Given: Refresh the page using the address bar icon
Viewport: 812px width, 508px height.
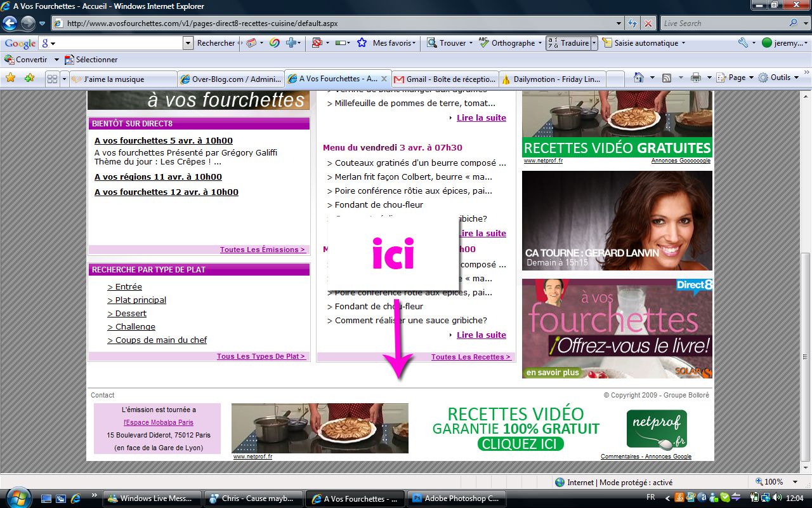Looking at the screenshot, I should click(x=632, y=23).
